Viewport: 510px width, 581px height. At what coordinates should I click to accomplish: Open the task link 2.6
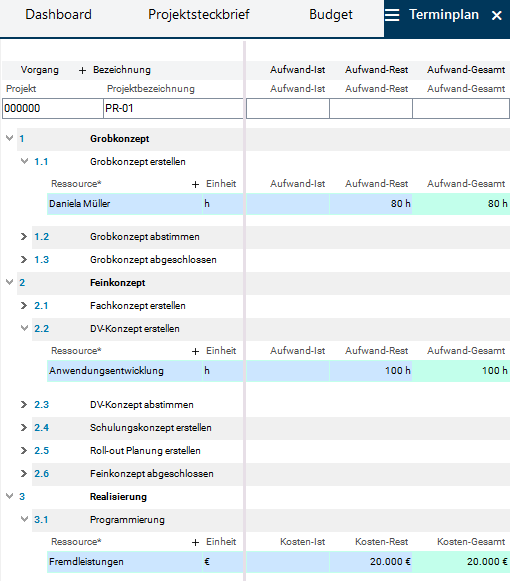click(x=42, y=474)
